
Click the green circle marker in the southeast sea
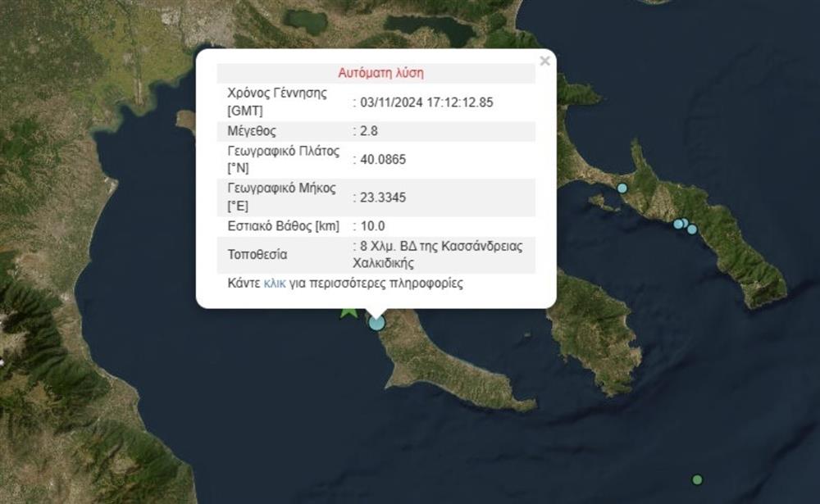click(x=697, y=479)
